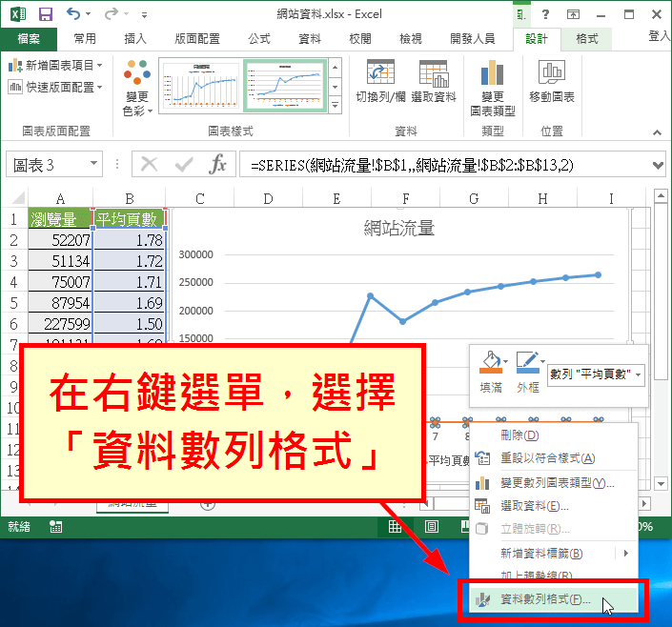
Task: Switch to the Data (資料) tab
Action: click(x=310, y=39)
